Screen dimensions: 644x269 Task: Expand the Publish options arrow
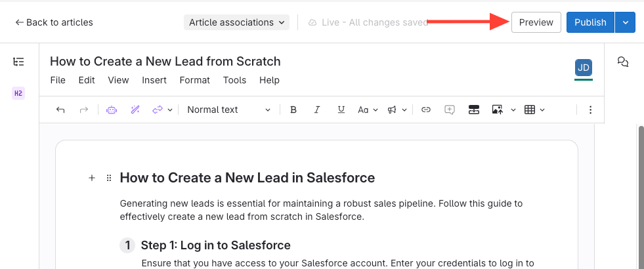tap(626, 22)
